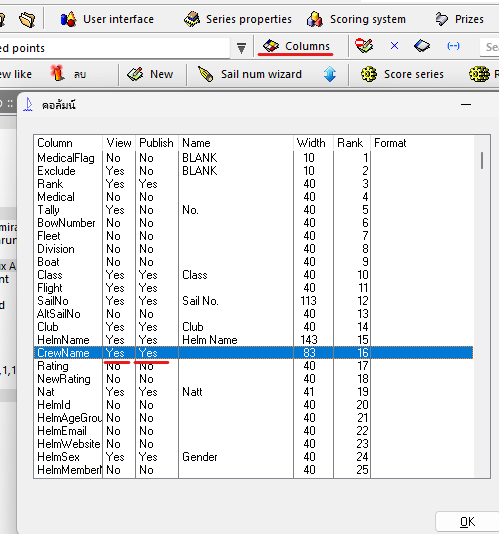
Task: Select the HelmWebsite row
Action: click(253, 444)
